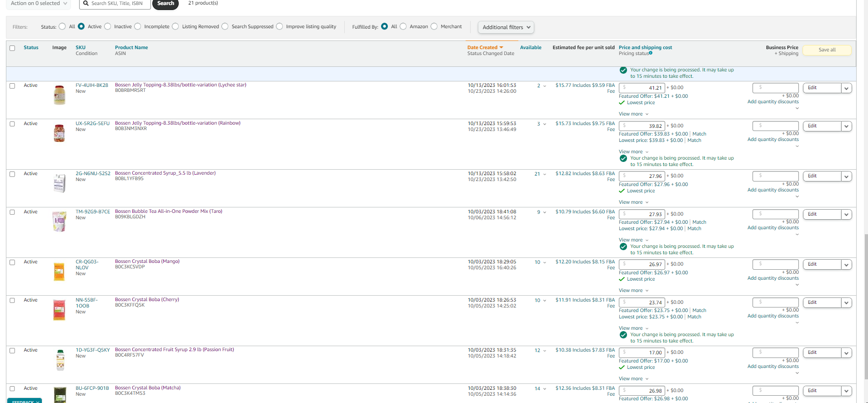Expand the available quantity chevron for Taro mix
This screenshot has width=868, height=403.
pyautogui.click(x=545, y=212)
